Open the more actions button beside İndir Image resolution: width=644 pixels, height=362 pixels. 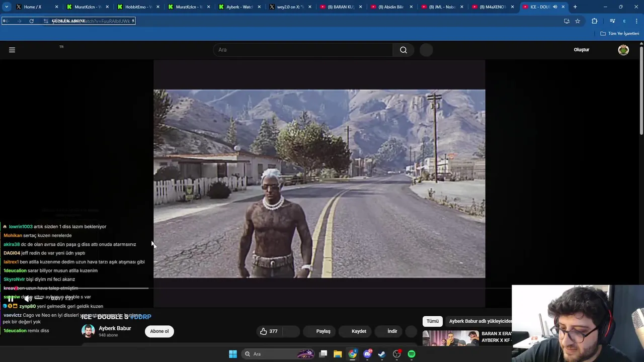click(411, 331)
